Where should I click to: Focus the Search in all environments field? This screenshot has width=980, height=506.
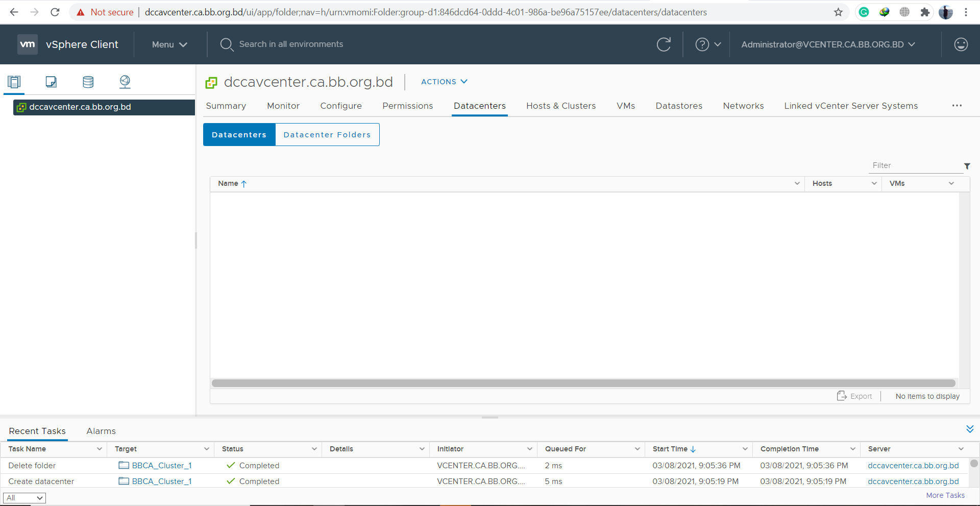291,44
